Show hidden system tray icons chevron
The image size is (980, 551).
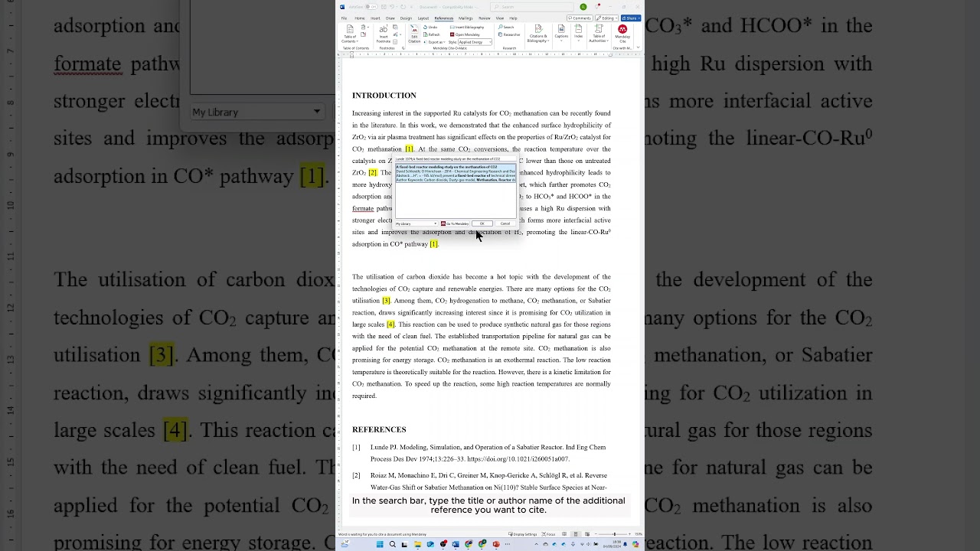click(536, 544)
